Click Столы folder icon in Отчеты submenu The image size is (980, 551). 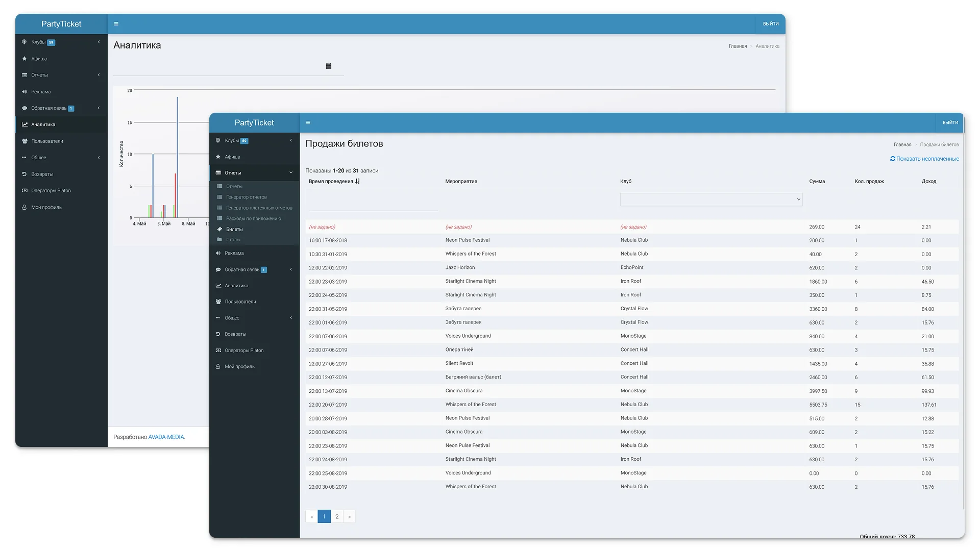coord(219,239)
